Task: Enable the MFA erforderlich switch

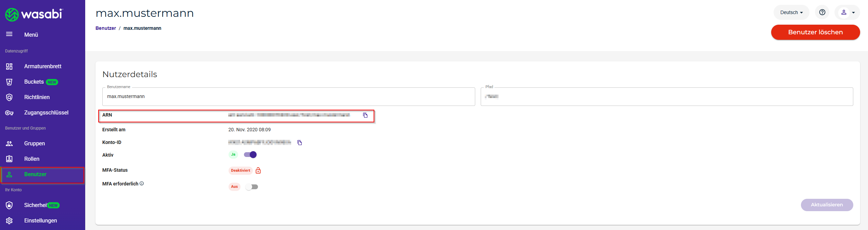Action: [x=252, y=187]
